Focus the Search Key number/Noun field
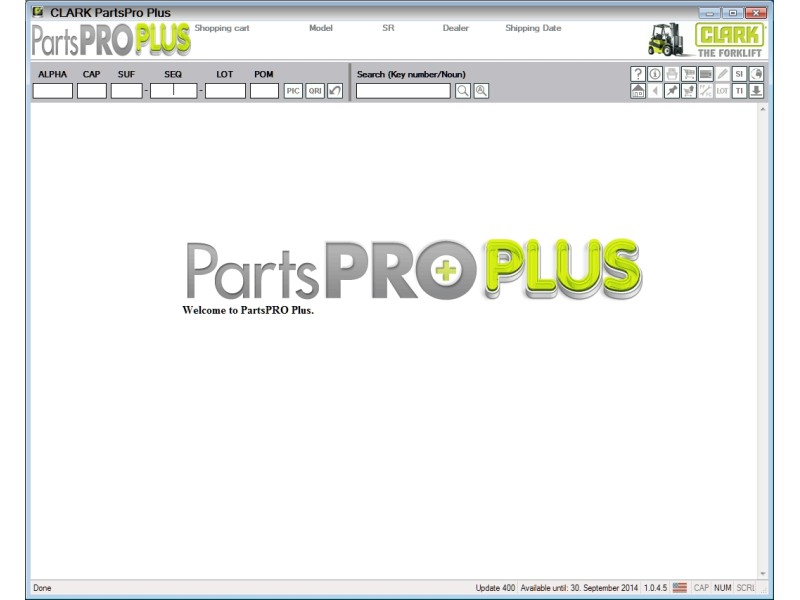The width and height of the screenshot is (800, 600). click(x=403, y=91)
